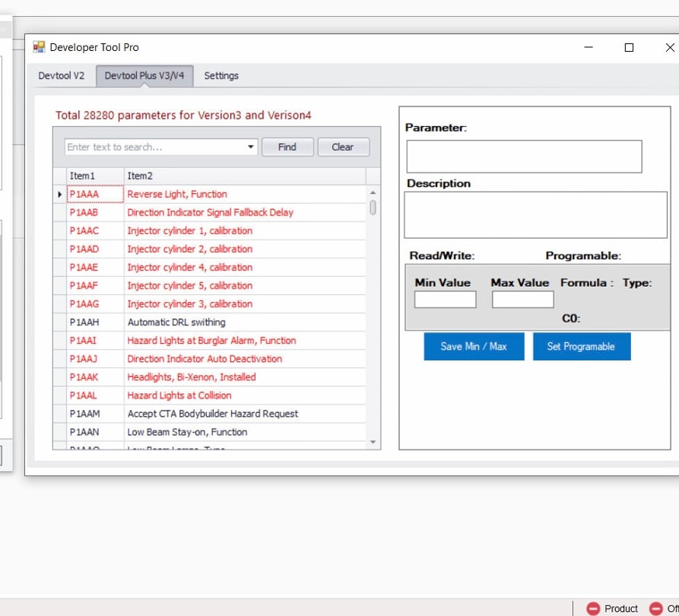Close the Developer Tool Pro window

coord(669,47)
